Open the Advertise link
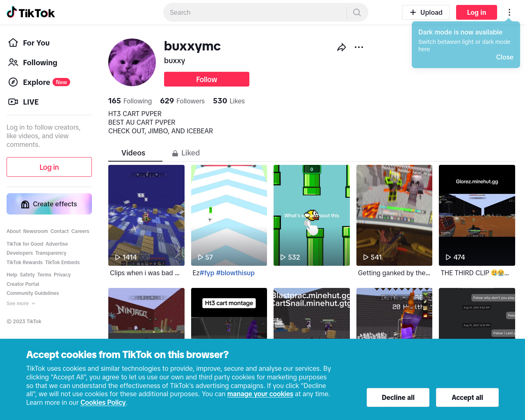 [57, 244]
